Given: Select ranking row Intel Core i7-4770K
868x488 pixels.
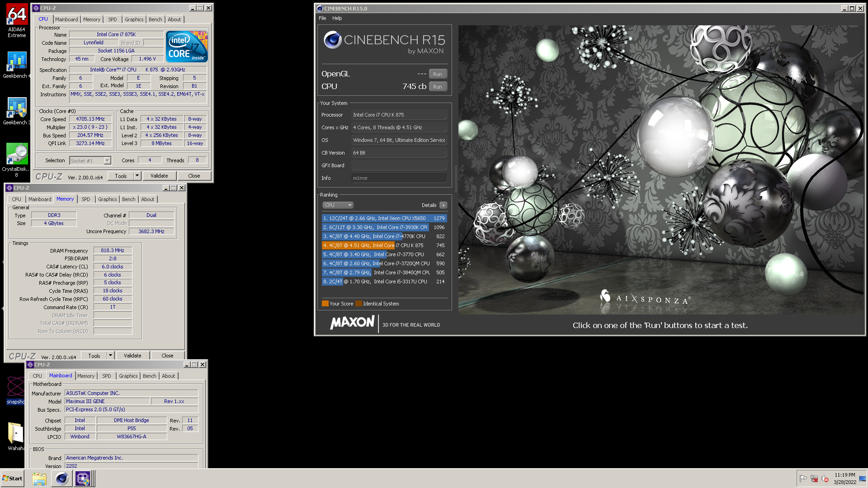Looking at the screenshot, I should pos(384,236).
